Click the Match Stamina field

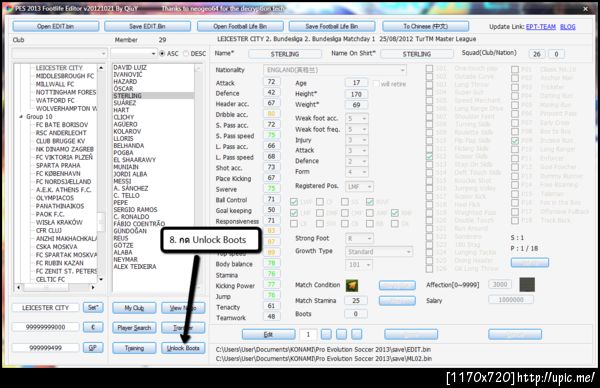click(356, 301)
